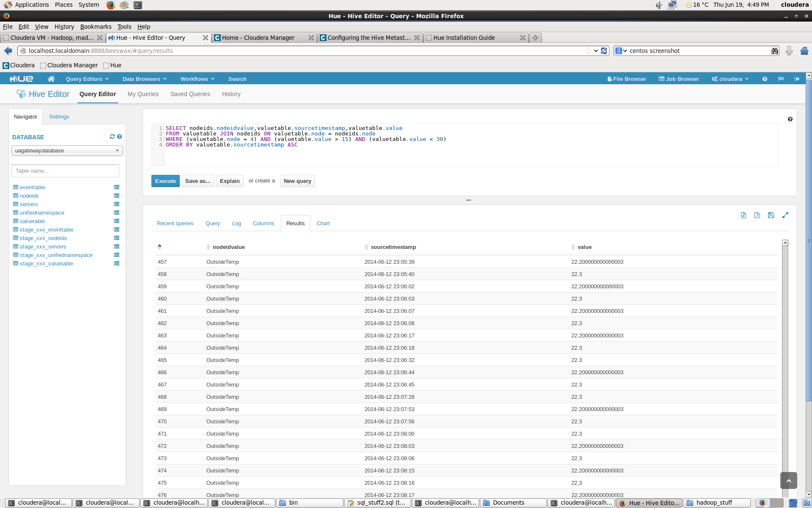Open database help question icon
Viewport: 812px width, 508px height.
pos(120,137)
